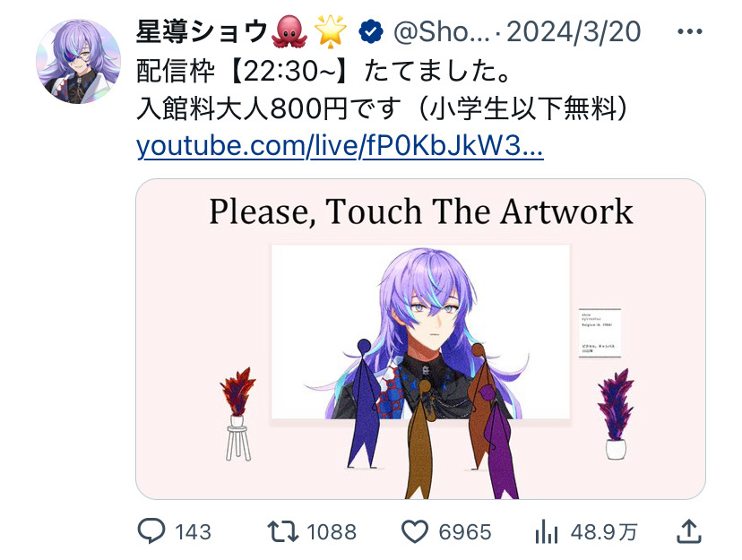Open the Please, Touch The Artwork image
The image size is (742, 560).
[x=420, y=339]
